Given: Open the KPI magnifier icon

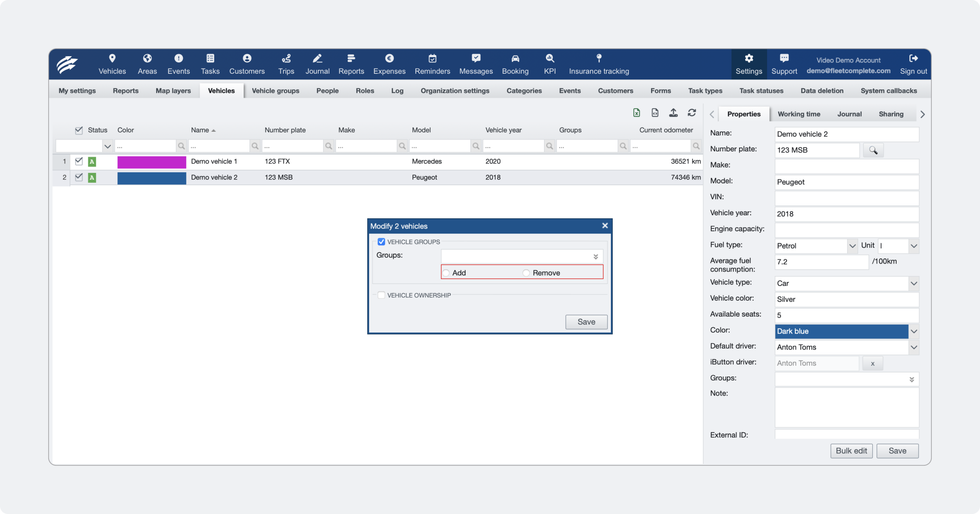Looking at the screenshot, I should click(550, 58).
